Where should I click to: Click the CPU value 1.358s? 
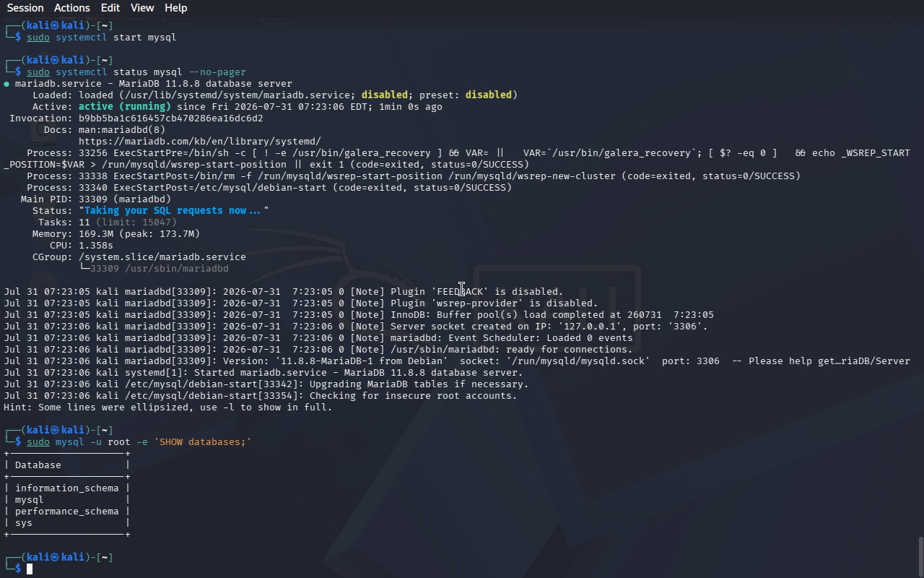[96, 246]
